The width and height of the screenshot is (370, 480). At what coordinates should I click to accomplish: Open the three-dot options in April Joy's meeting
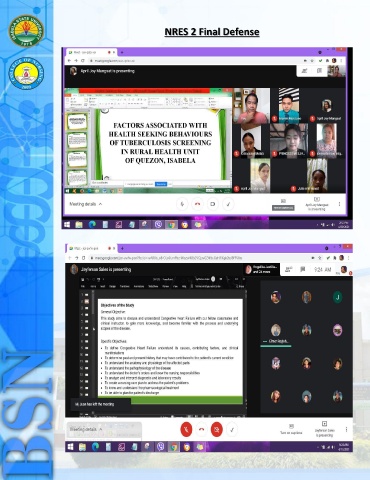tap(339, 204)
